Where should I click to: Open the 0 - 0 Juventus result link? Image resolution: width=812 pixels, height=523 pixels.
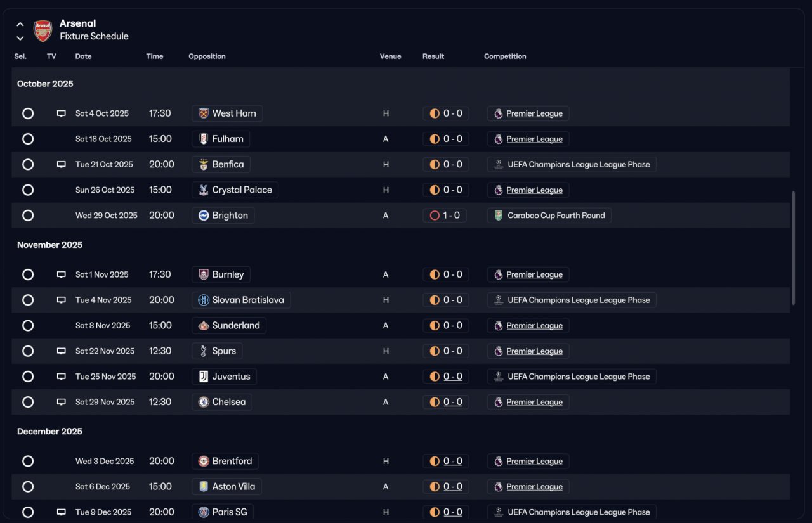coord(452,377)
